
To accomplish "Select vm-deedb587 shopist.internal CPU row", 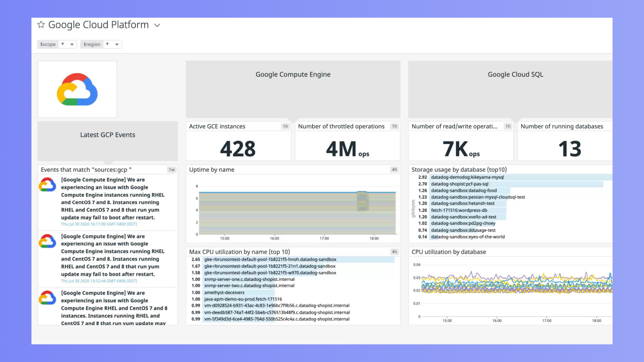I will 293,312.
